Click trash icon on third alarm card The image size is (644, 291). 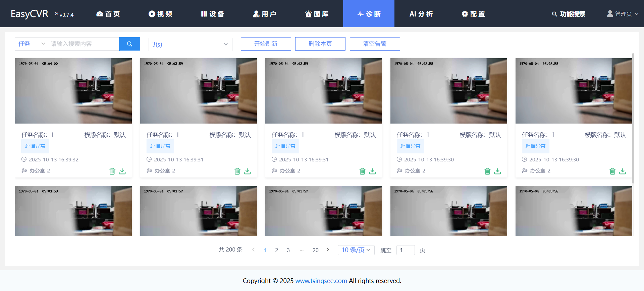(362, 171)
